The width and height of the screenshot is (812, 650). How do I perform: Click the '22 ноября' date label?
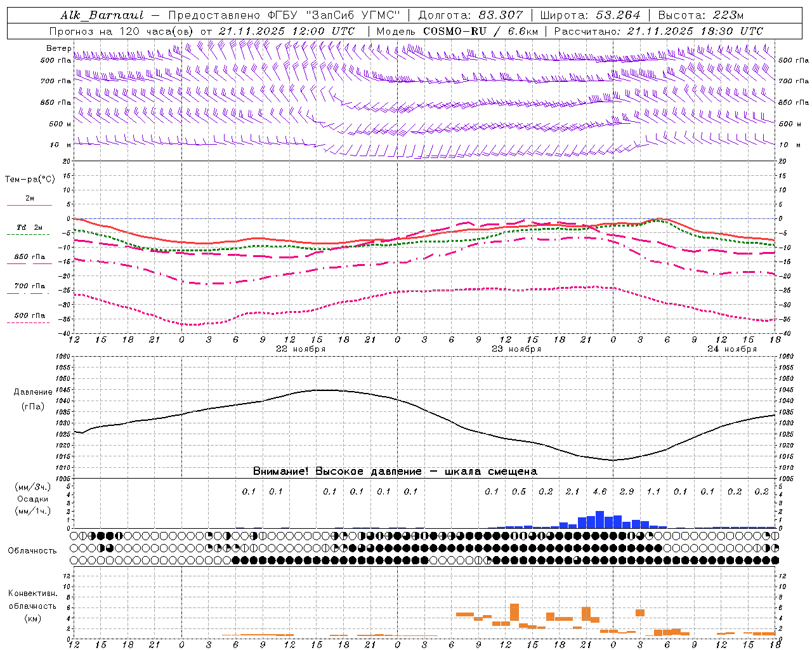point(300,348)
